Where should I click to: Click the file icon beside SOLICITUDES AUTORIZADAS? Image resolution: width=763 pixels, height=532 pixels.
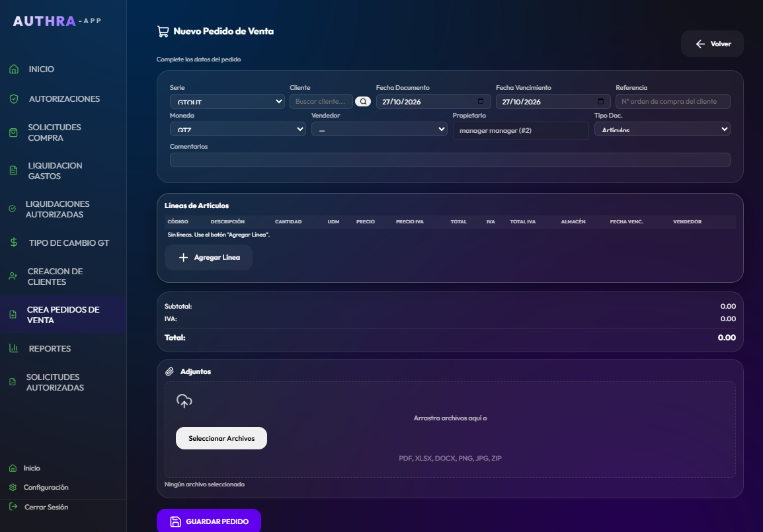pyautogui.click(x=13, y=382)
